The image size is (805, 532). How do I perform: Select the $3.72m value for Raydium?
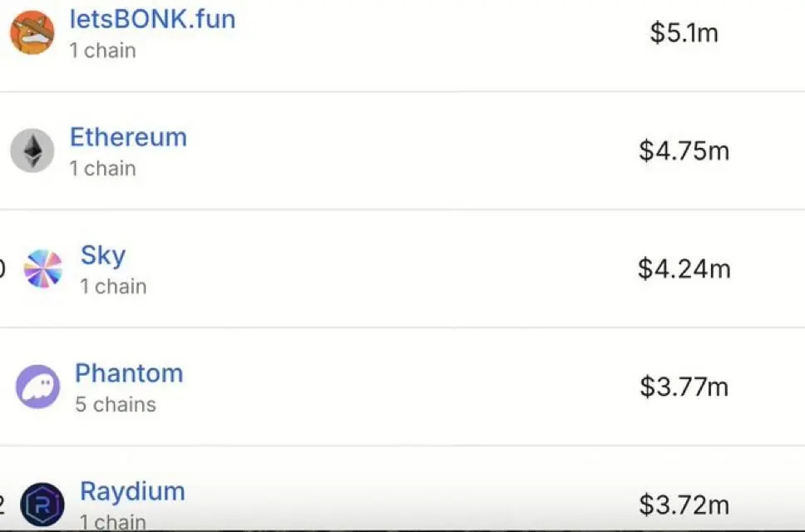(684, 505)
